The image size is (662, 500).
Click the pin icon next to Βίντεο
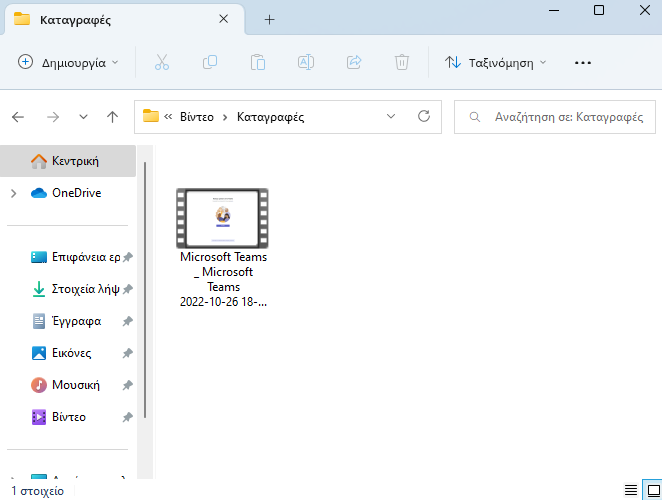tap(128, 417)
